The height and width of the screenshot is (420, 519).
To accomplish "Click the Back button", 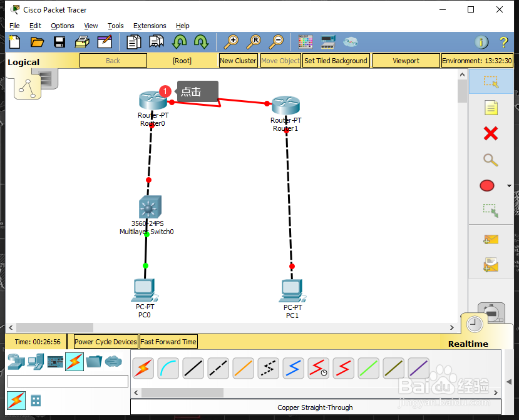I will coord(113,61).
